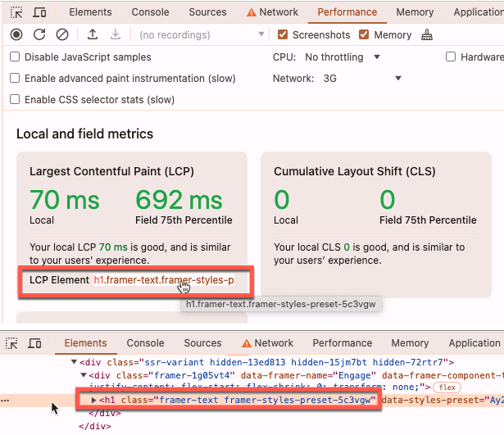Image resolution: width=504 pixels, height=435 pixels.
Task: Start recording with the record button
Action: point(16,34)
